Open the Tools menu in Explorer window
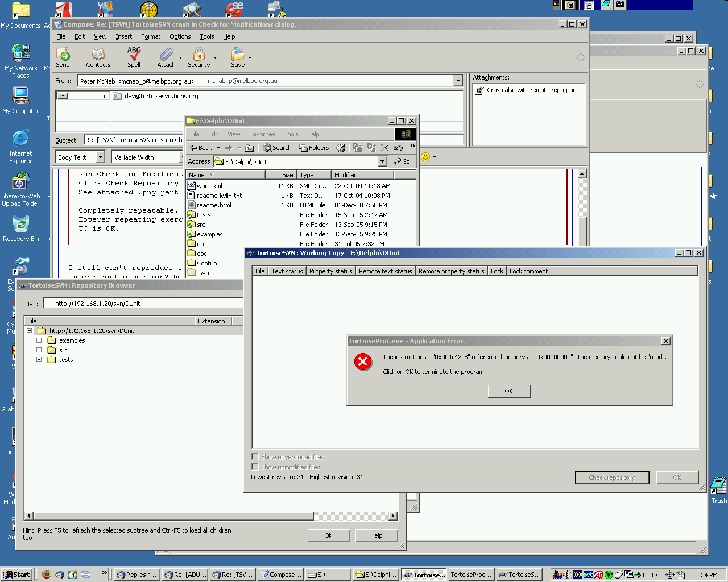Image resolution: width=728 pixels, height=582 pixels. pyautogui.click(x=291, y=134)
